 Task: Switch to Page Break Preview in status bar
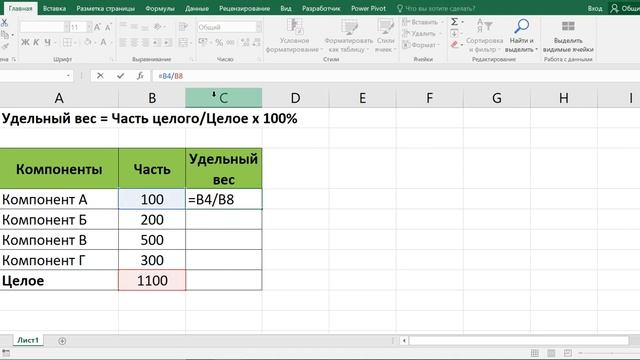point(568,353)
